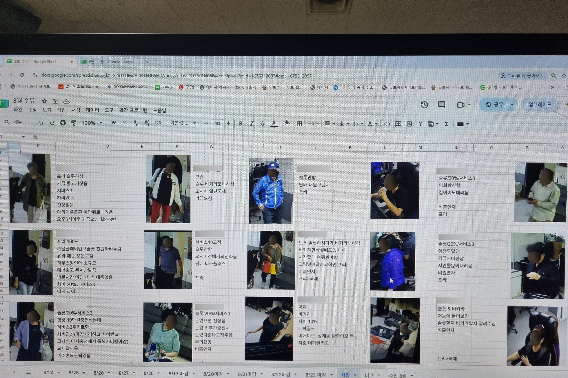This screenshot has width=568, height=378.
Task: Click the all sheets list icon at the bottom
Action: (x=28, y=373)
